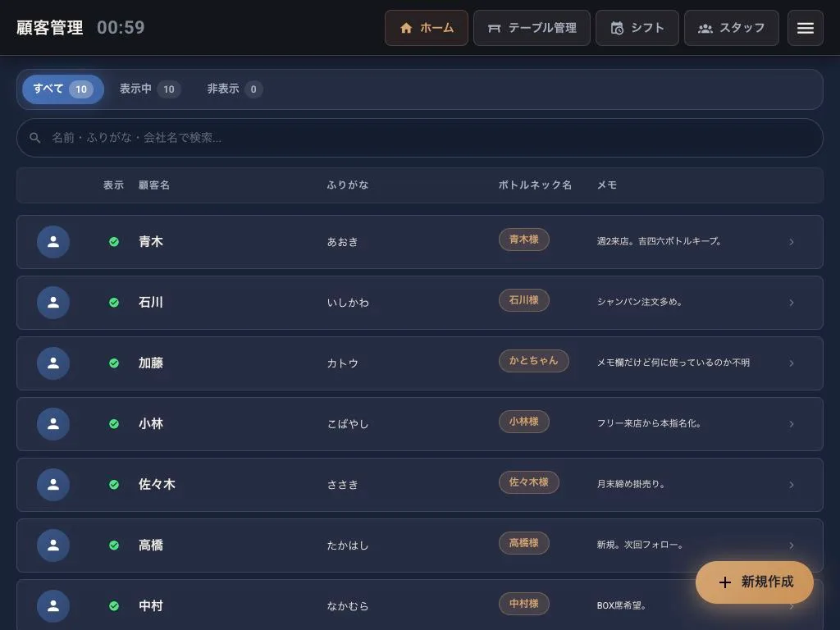Image resolution: width=840 pixels, height=630 pixels.
Task: Open テーブル管理
Action: click(x=532, y=28)
